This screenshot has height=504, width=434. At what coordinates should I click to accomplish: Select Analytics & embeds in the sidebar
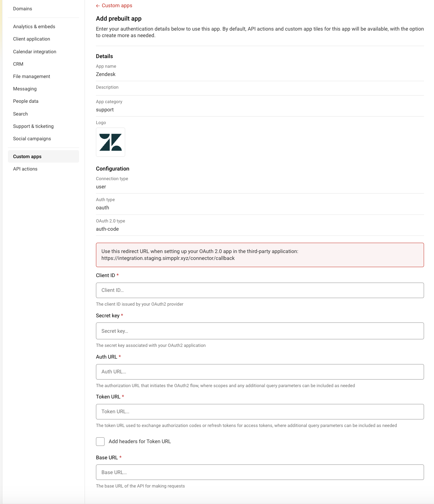[x=34, y=26]
